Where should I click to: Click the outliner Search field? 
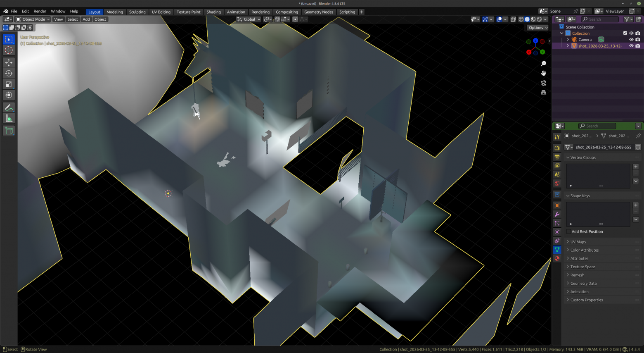(600, 19)
